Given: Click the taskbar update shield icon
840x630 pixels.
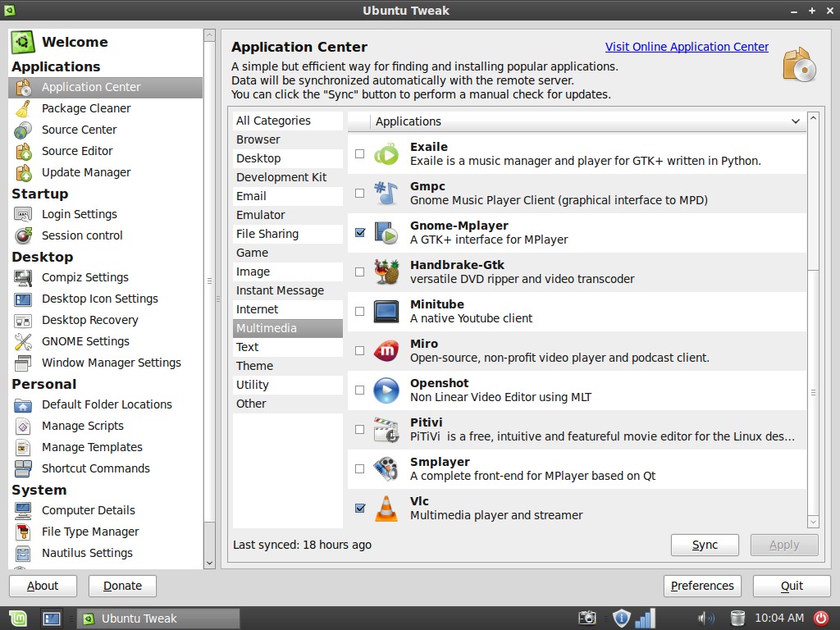Looking at the screenshot, I should (621, 619).
